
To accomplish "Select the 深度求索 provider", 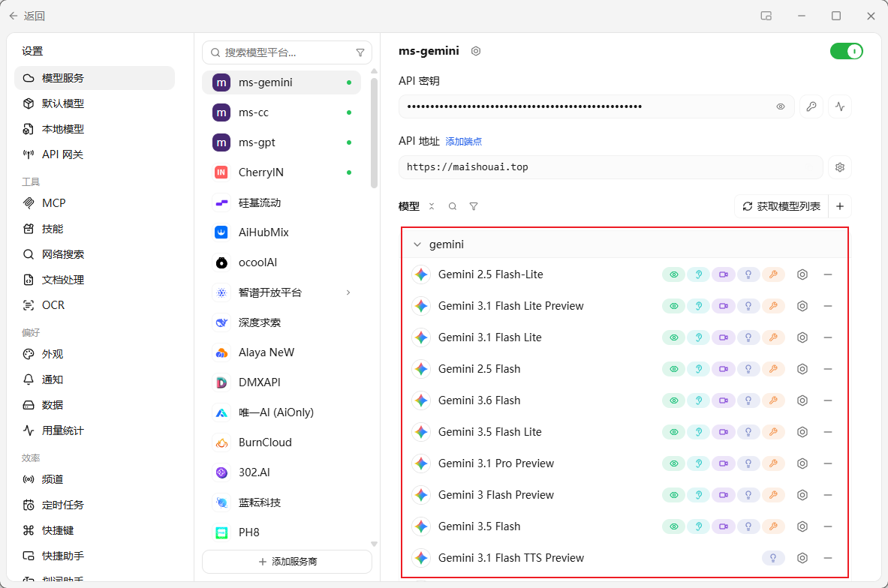I will click(x=281, y=322).
